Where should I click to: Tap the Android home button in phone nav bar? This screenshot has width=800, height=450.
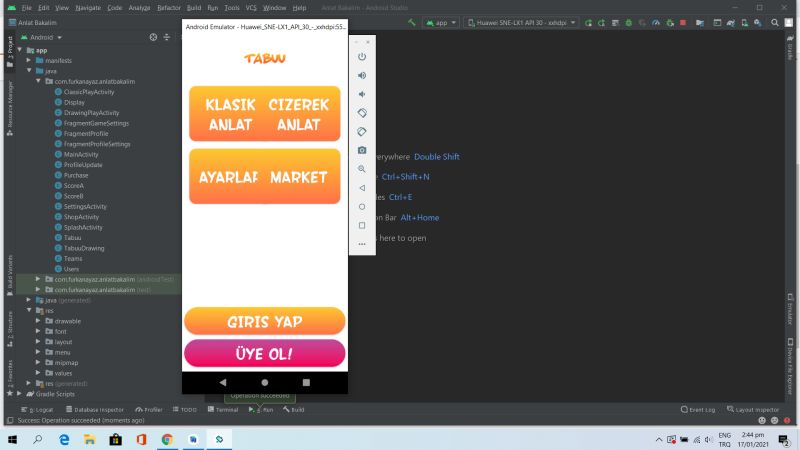click(x=264, y=382)
